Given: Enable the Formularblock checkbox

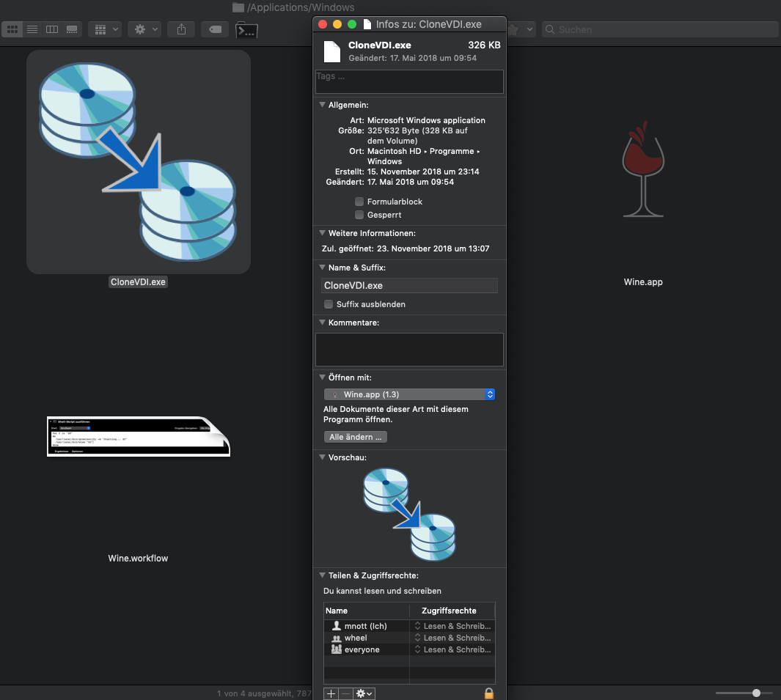Looking at the screenshot, I should click(x=359, y=202).
